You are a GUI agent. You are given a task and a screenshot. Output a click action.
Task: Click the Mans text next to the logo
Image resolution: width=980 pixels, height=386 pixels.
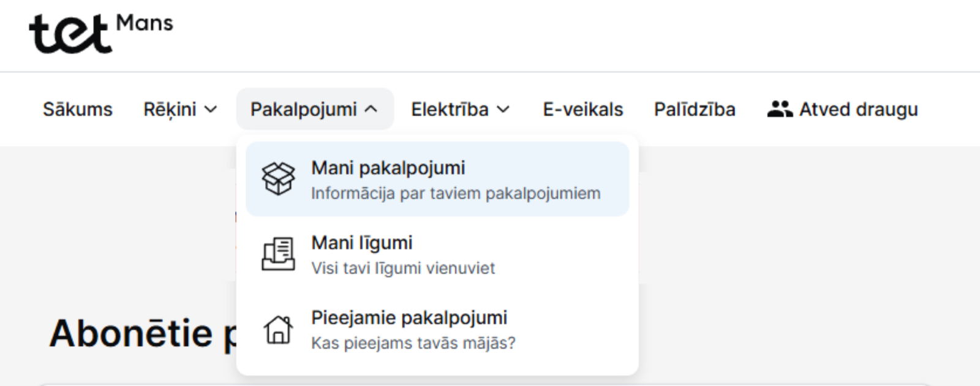click(145, 23)
